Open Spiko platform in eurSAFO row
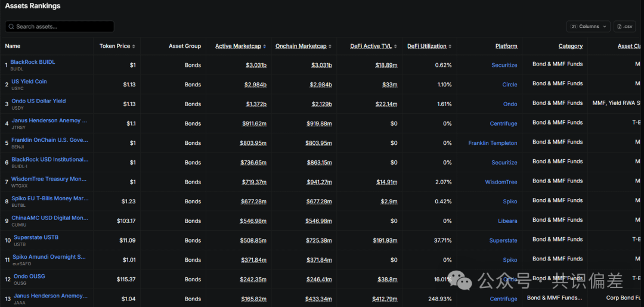The height and width of the screenshot is (307, 644). coord(510,261)
